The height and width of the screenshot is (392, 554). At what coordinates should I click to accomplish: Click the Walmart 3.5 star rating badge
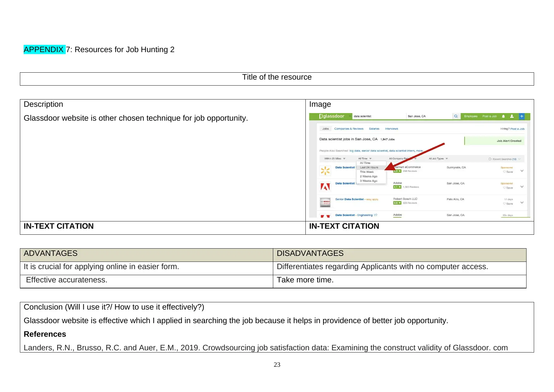pos(397,171)
